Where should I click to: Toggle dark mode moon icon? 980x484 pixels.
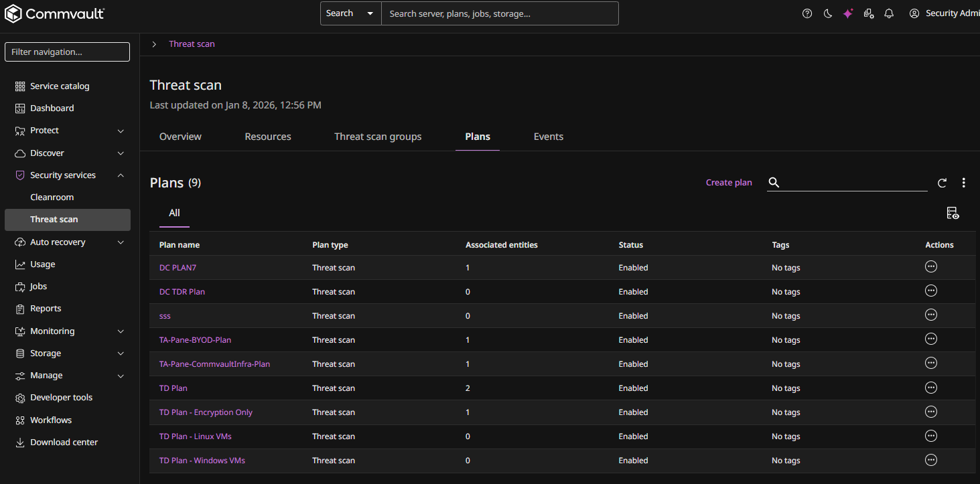(x=828, y=13)
